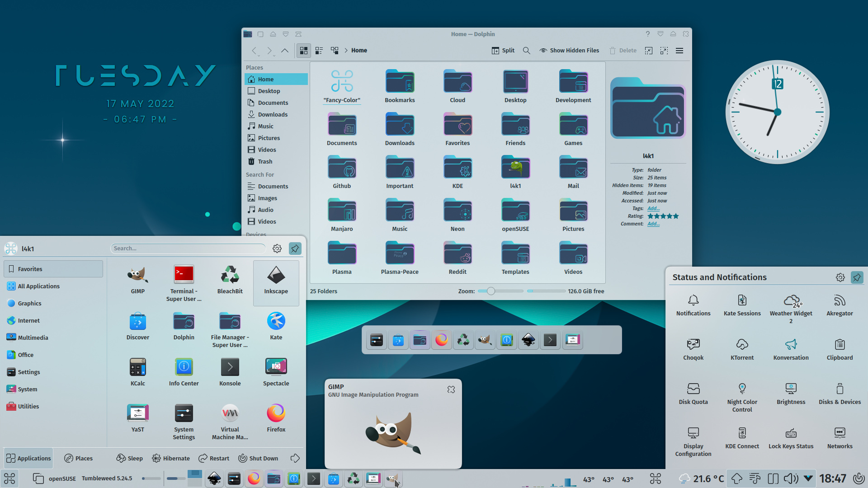Open launcher configure settings gear
This screenshot has width=868, height=488.
(x=277, y=248)
